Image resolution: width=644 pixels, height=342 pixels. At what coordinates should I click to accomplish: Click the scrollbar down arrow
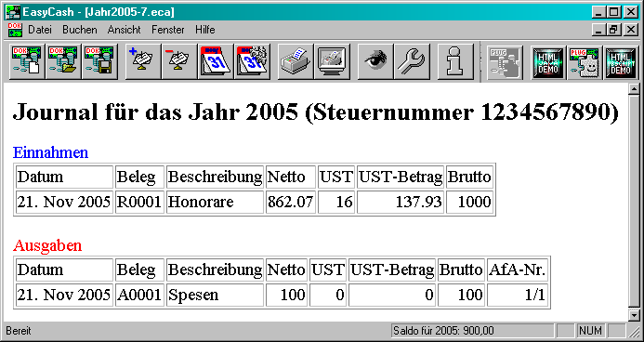(634, 315)
